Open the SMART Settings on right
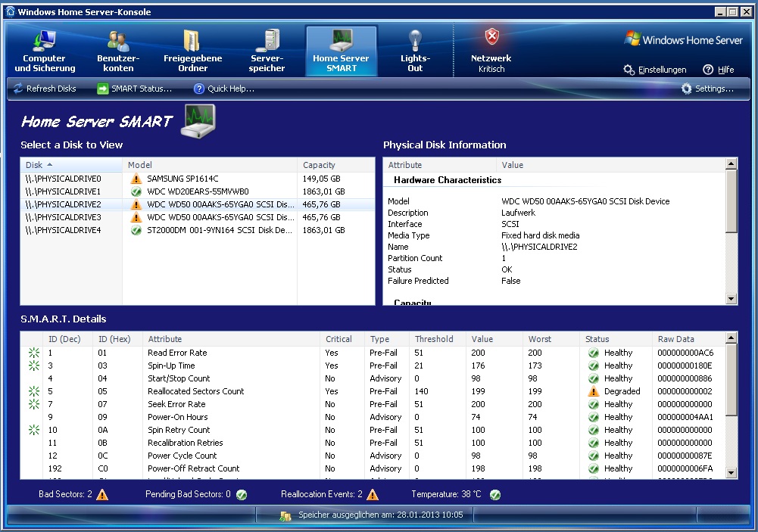Image resolution: width=758 pixels, height=532 pixels. click(x=707, y=89)
